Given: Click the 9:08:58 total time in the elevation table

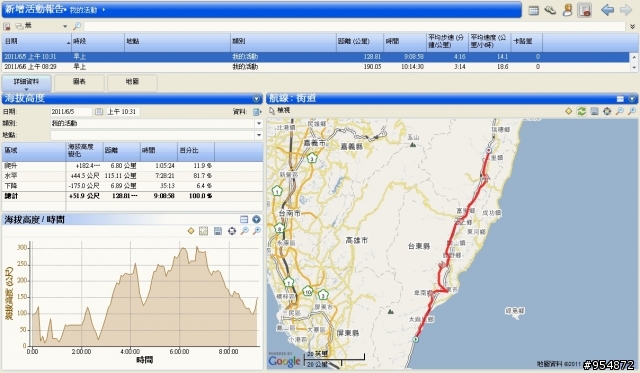Looking at the screenshot, I should 164,196.
